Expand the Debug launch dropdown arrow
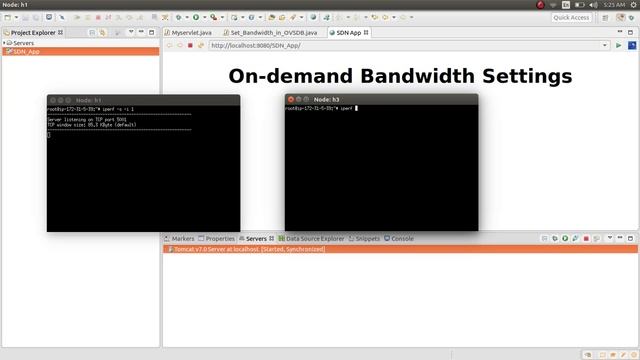 [x=187, y=18]
